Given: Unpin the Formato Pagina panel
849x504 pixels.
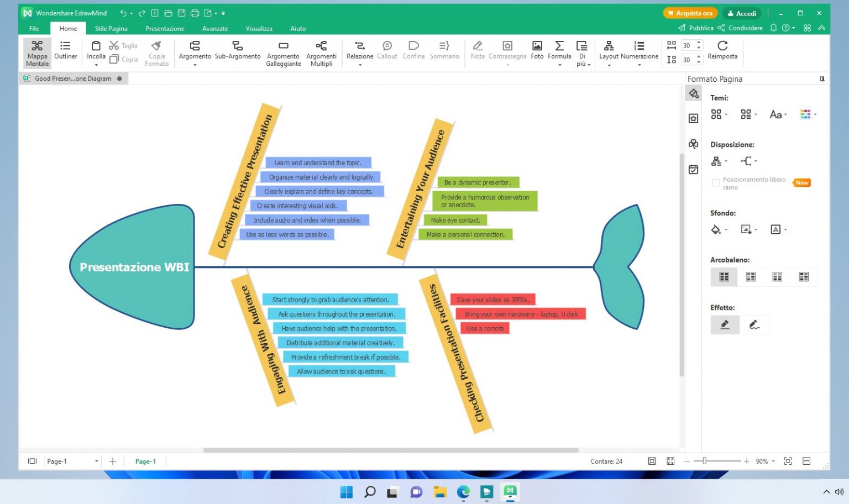Looking at the screenshot, I should (822, 79).
